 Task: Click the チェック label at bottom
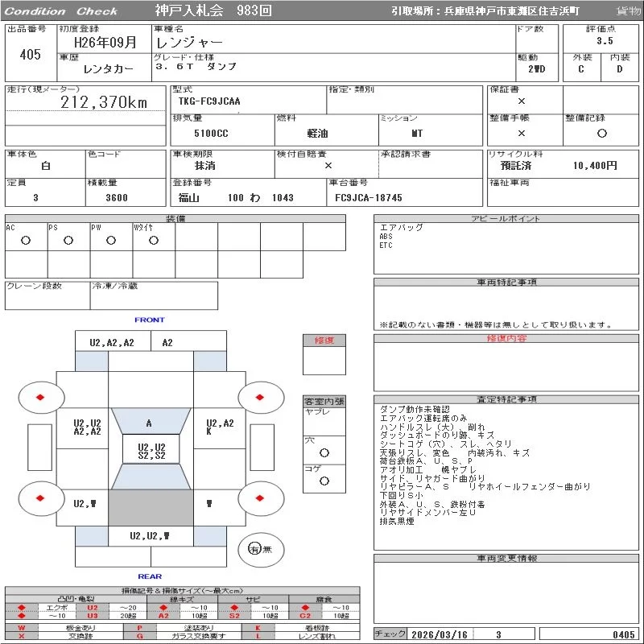click(390, 634)
